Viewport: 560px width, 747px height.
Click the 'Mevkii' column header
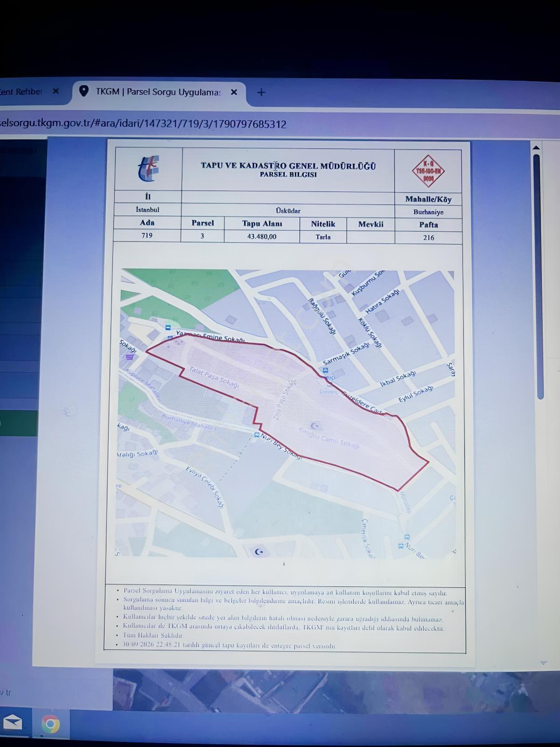coord(371,224)
